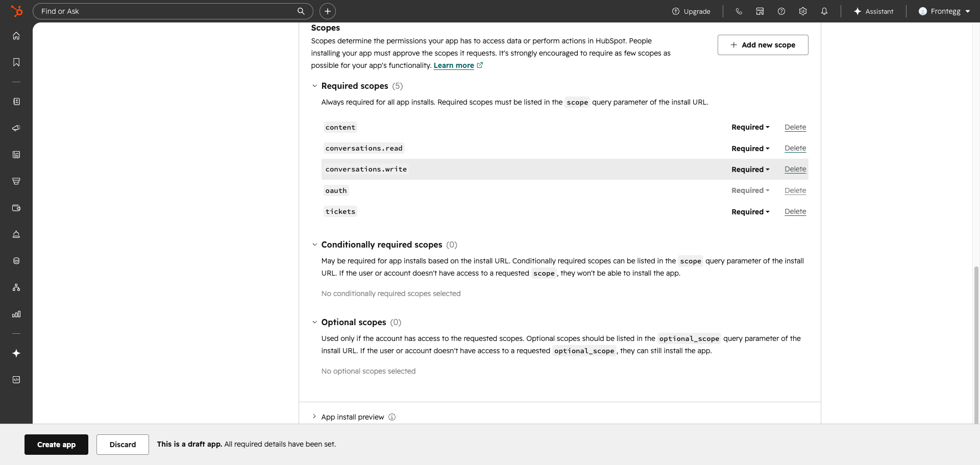
Task: Open Required dropdown for oauth scope
Action: [x=750, y=190]
